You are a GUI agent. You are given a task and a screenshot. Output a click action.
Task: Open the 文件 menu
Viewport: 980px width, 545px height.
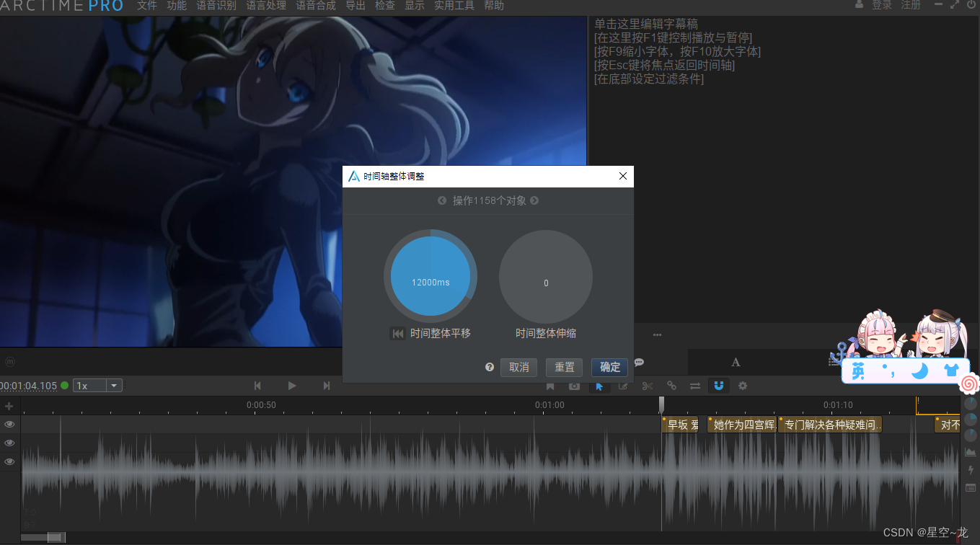(x=147, y=6)
